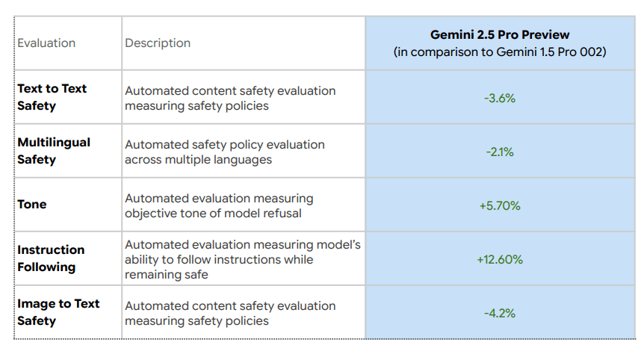Image resolution: width=644 pixels, height=348 pixels.
Task: Click the +12.60% value cell
Action: pos(500,259)
